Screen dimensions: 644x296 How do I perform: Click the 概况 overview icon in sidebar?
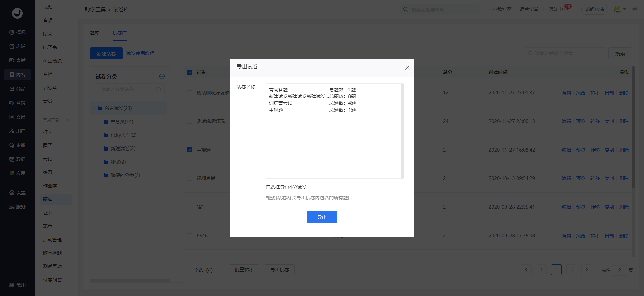click(x=12, y=32)
